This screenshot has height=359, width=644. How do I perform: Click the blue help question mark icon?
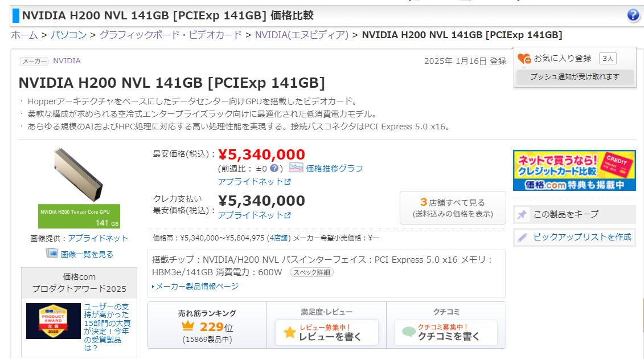(633, 15)
